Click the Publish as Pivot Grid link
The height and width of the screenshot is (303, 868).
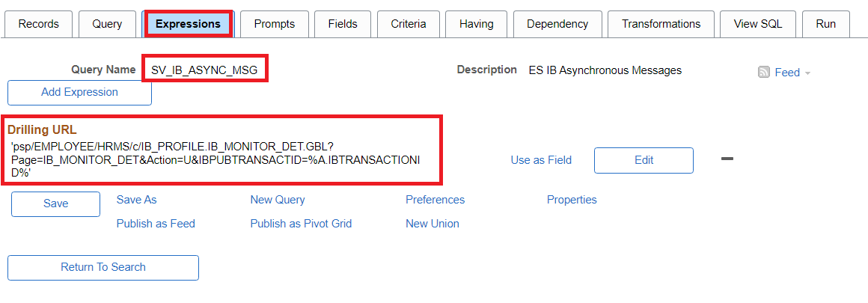pyautogui.click(x=301, y=224)
